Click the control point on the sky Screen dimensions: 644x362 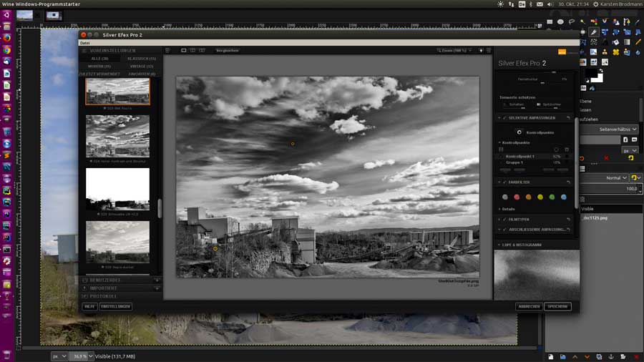coord(293,144)
